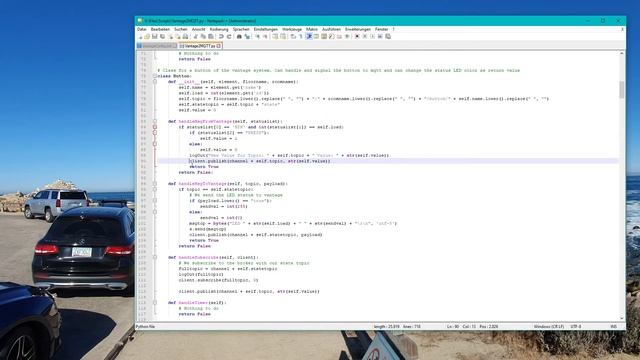Click the scrollbar down arrow

coord(622,318)
